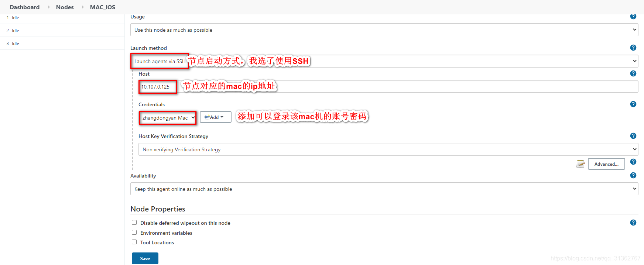Open help for Host Key Verification Strategy

coord(633,136)
